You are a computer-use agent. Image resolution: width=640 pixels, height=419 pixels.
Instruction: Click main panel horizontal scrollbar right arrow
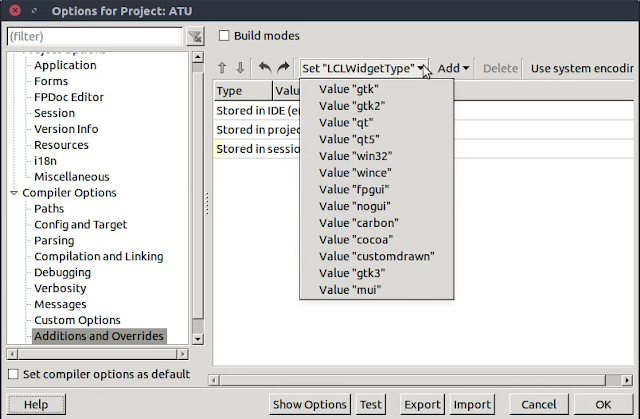tap(627, 380)
